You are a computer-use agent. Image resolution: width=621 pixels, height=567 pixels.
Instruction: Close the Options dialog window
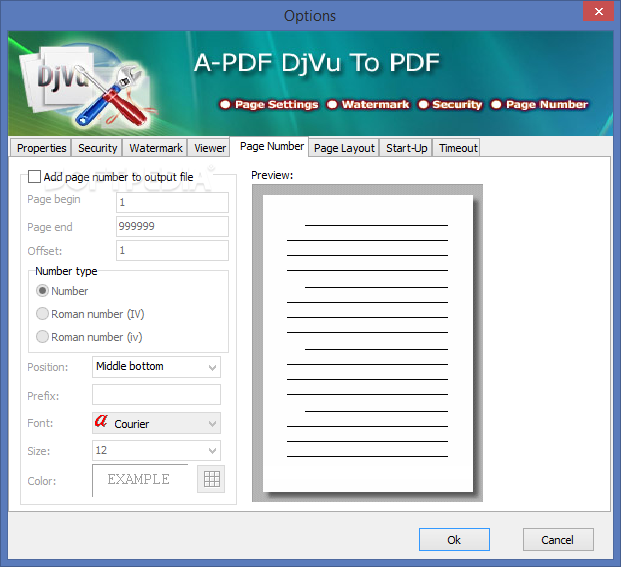(598, 11)
